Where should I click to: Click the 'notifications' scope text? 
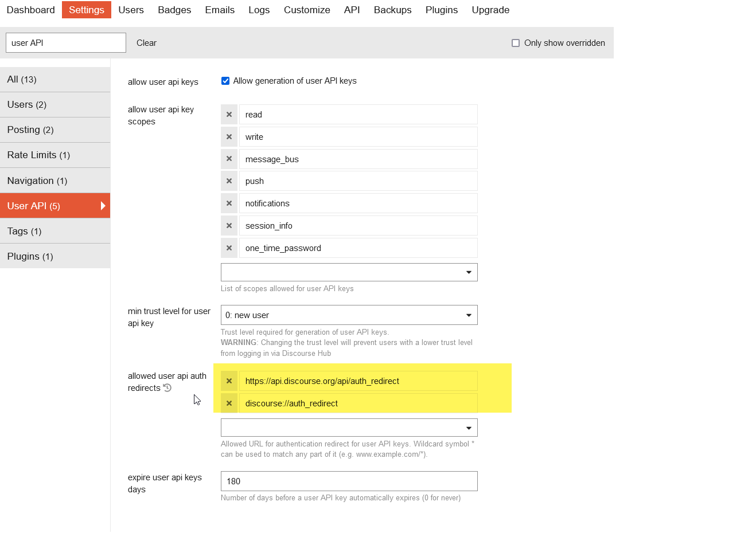[x=267, y=203]
